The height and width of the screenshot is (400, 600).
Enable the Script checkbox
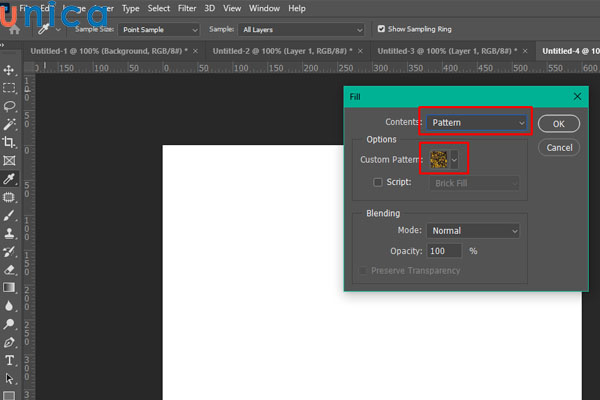click(378, 183)
